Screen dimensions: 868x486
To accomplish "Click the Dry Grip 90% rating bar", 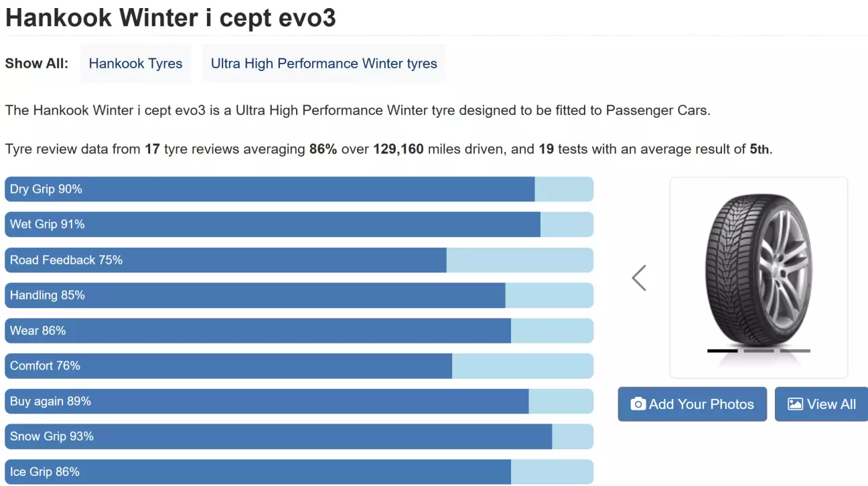I will click(x=299, y=189).
